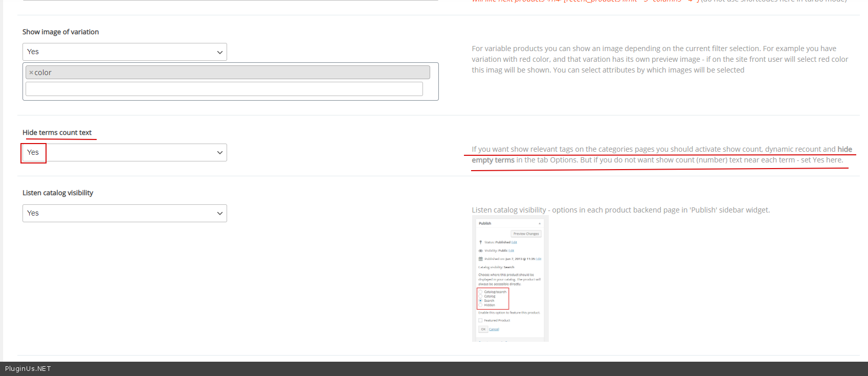Click the empty attribute input below color
The width and height of the screenshot is (868, 376).
coord(224,89)
